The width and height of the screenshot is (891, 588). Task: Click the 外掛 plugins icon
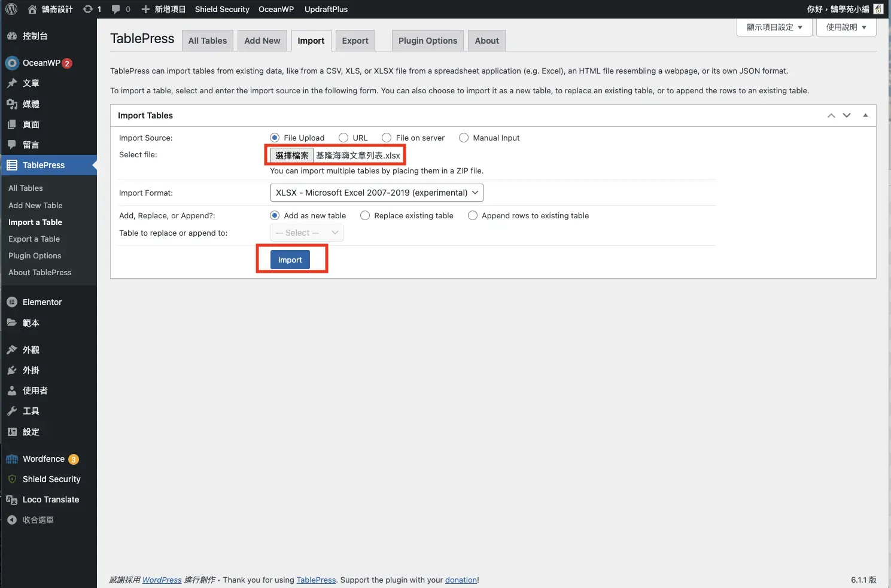[12, 370]
